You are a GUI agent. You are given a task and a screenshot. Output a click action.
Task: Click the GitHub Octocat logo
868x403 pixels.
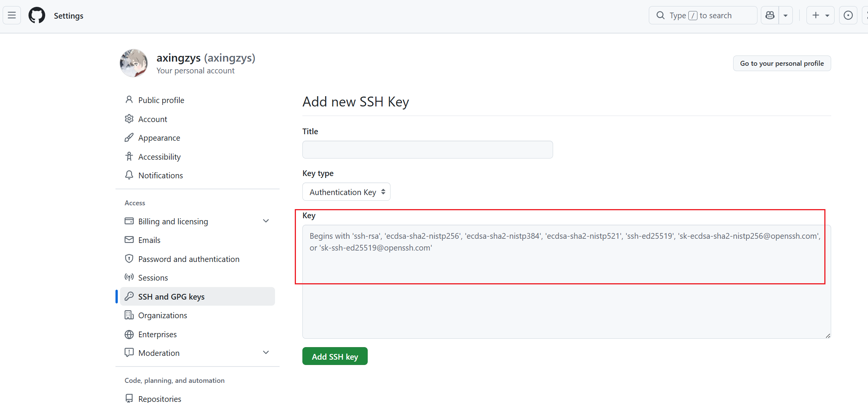[x=37, y=16]
